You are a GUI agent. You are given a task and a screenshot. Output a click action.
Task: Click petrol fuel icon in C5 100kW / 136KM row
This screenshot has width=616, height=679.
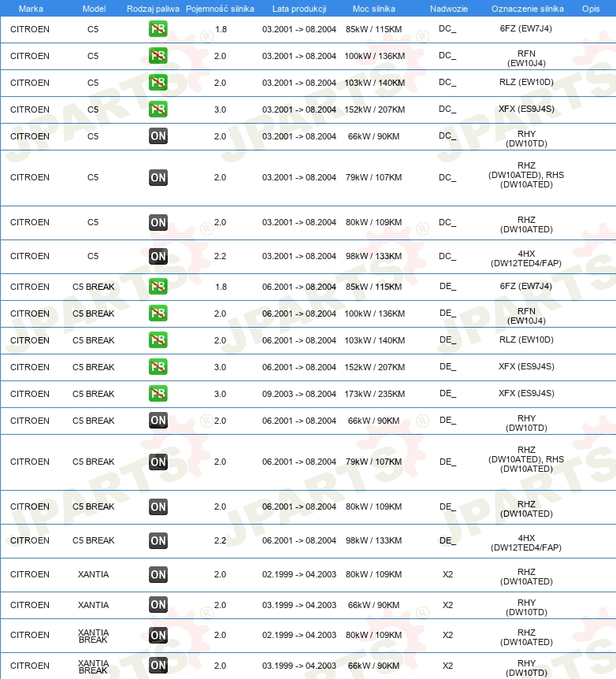[158, 56]
